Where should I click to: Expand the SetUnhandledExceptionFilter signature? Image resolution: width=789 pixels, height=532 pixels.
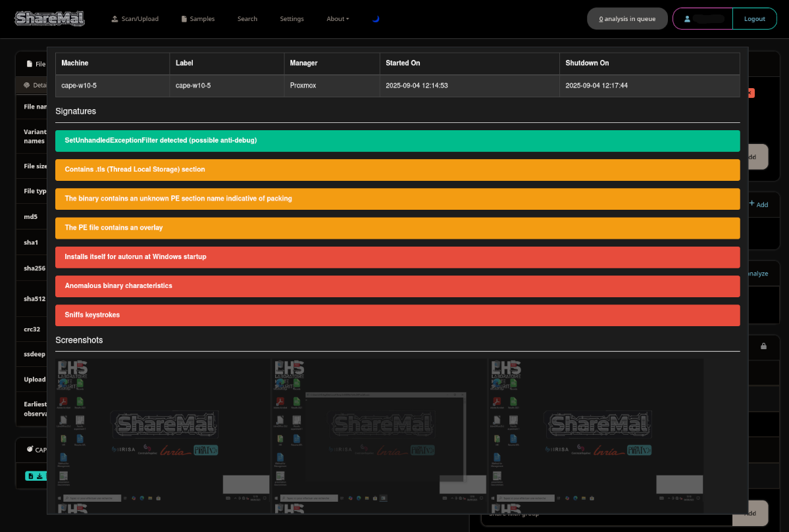click(397, 141)
